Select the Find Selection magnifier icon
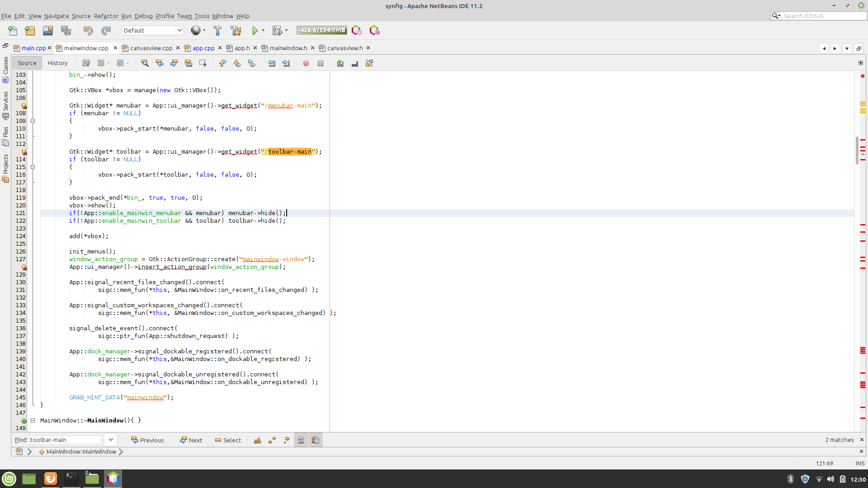The image size is (868, 488). click(145, 63)
